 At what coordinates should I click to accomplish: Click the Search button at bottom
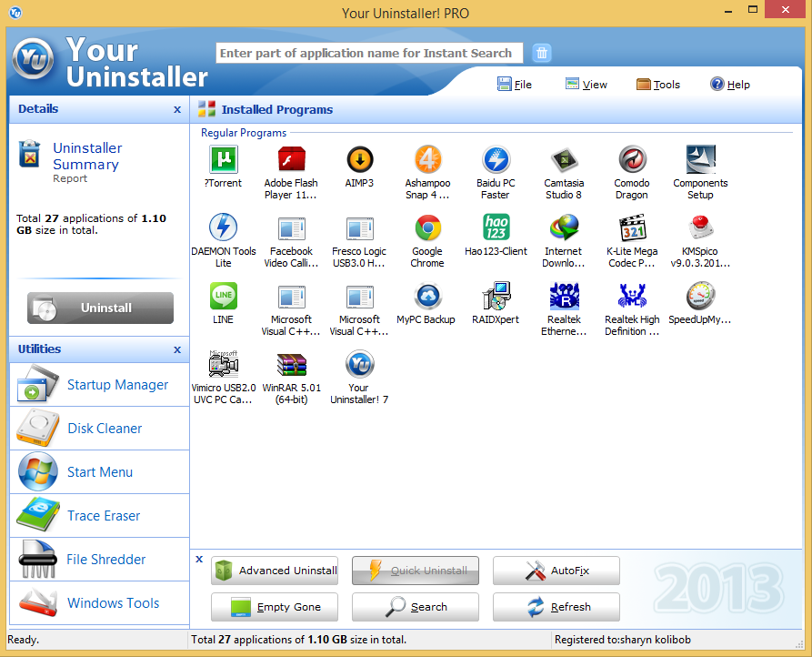[x=416, y=607]
